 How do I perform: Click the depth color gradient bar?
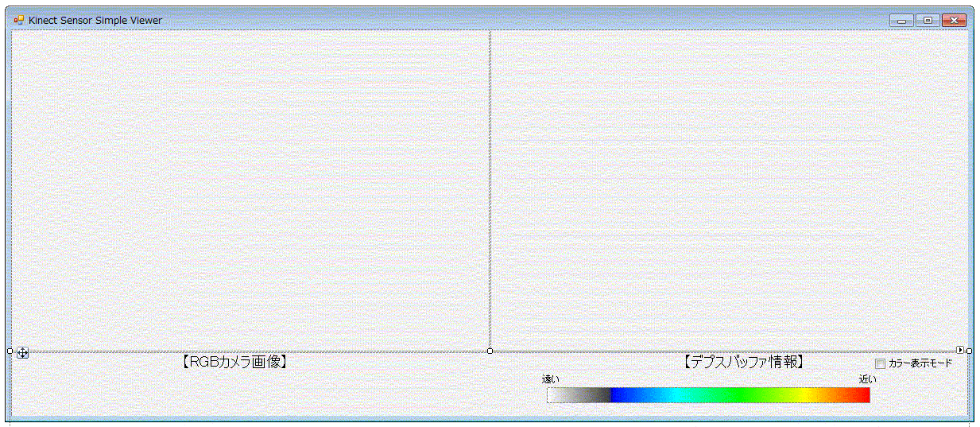pos(708,395)
